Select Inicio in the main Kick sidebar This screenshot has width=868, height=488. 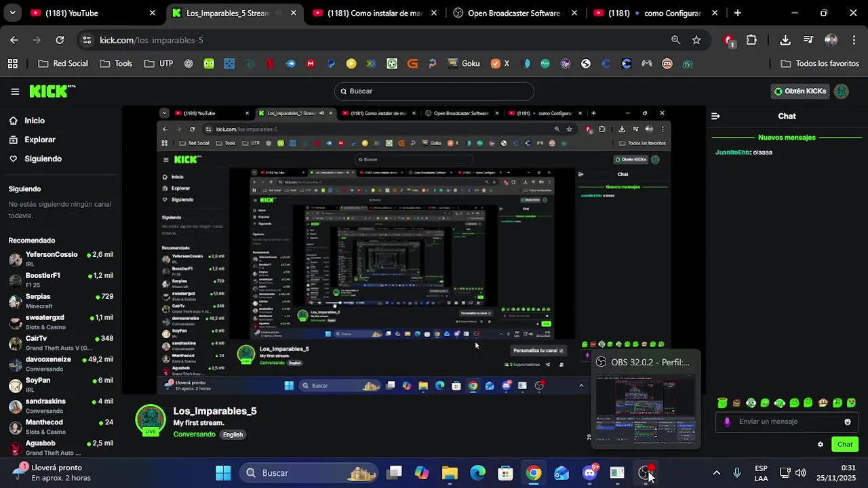(x=27, y=121)
